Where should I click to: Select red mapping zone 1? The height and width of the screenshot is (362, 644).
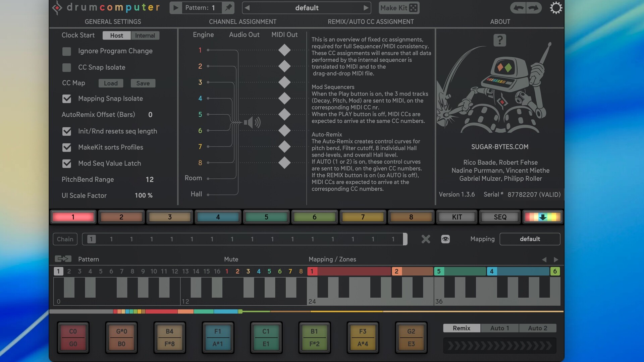point(349,271)
